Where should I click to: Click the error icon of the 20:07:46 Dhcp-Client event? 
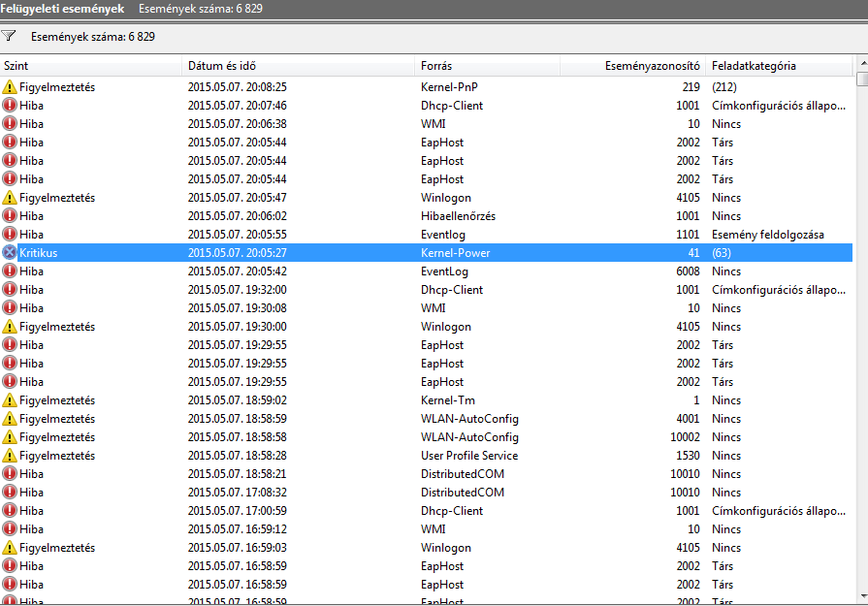coord(10,105)
